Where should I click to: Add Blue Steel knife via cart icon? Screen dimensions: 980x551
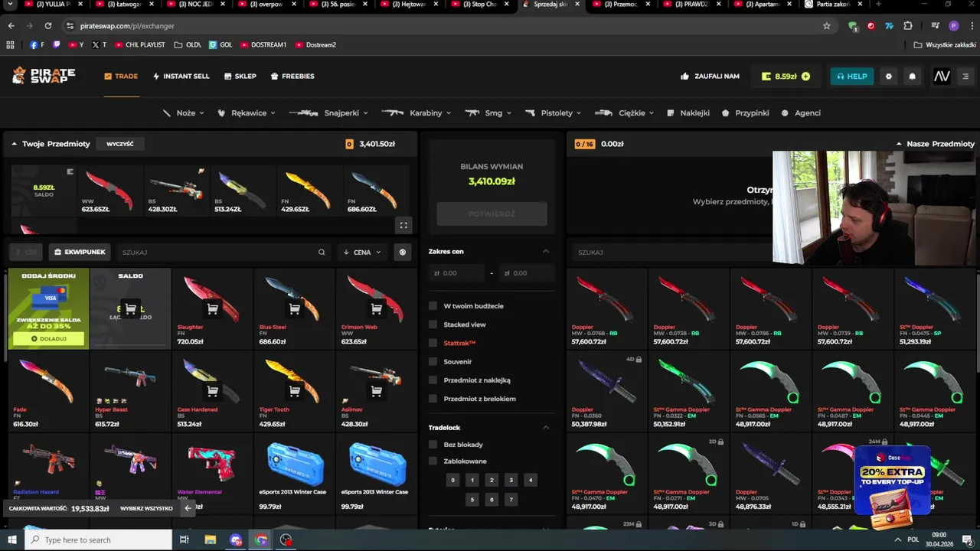[294, 309]
